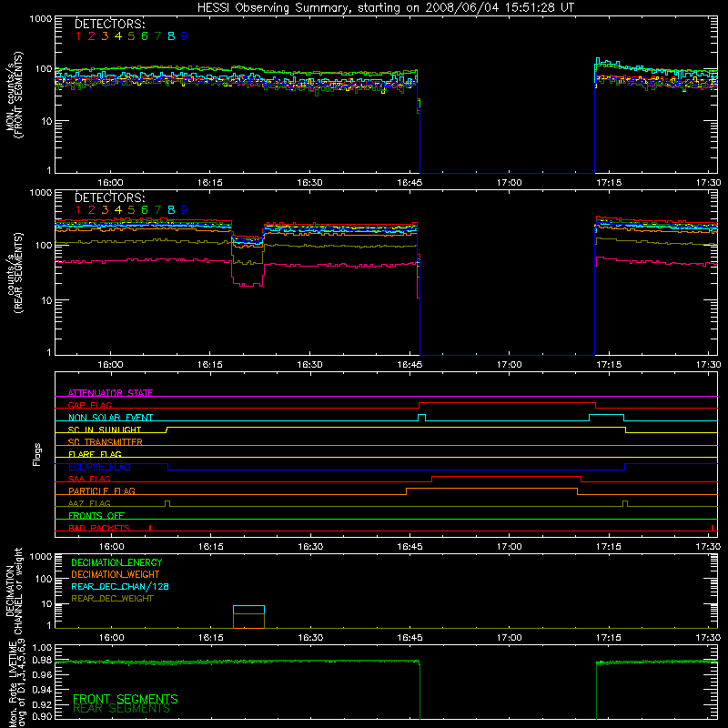This screenshot has width=728, height=728.
Task: Click the REAR_DEC_CHAN/128 legend entry
Action: click(x=120, y=587)
